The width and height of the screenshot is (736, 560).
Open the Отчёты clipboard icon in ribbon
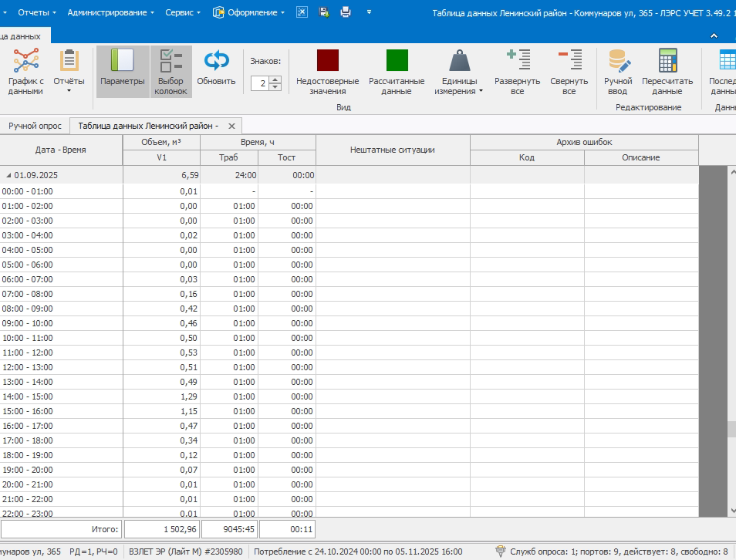tap(69, 71)
